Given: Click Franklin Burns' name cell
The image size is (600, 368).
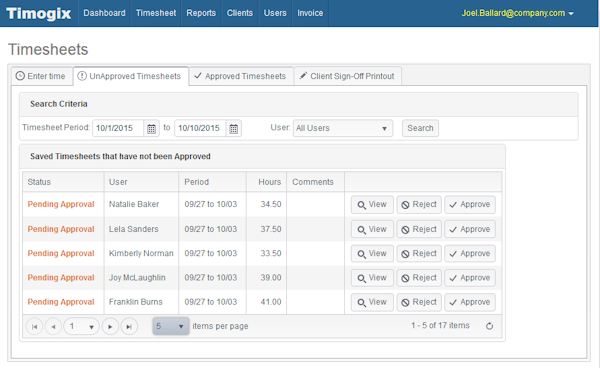Looking at the screenshot, I should pos(141,302).
